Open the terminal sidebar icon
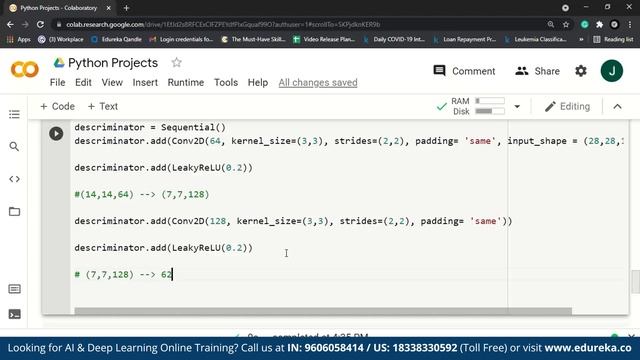Viewport: 640px width, 360px height. coord(14,314)
